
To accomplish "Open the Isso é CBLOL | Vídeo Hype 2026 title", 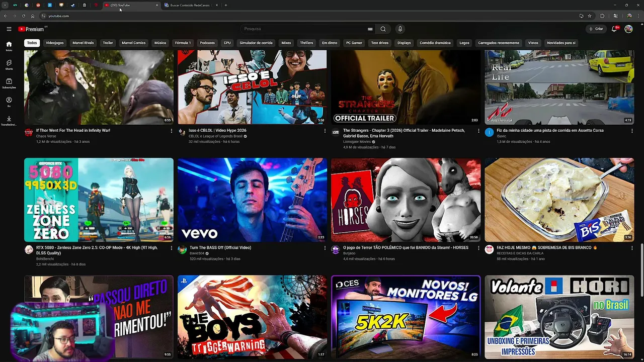I will click(x=217, y=131).
